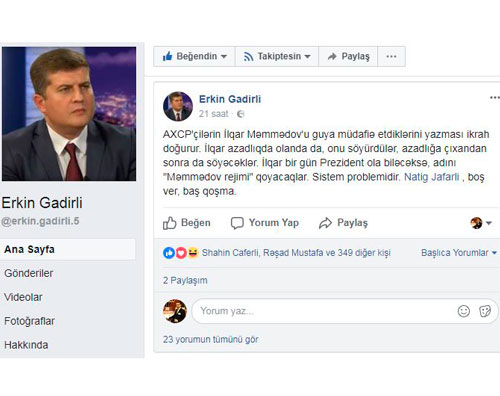Viewport: 500px width, 396px height.
Task: Click the 21 saat timestamp
Action: pos(213,114)
